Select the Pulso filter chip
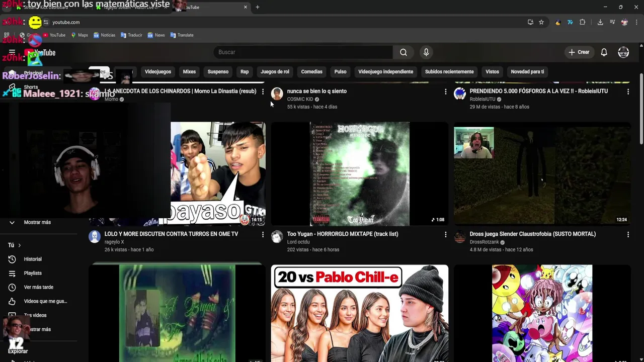Screen dimensions: 644x362 tap(340, 71)
